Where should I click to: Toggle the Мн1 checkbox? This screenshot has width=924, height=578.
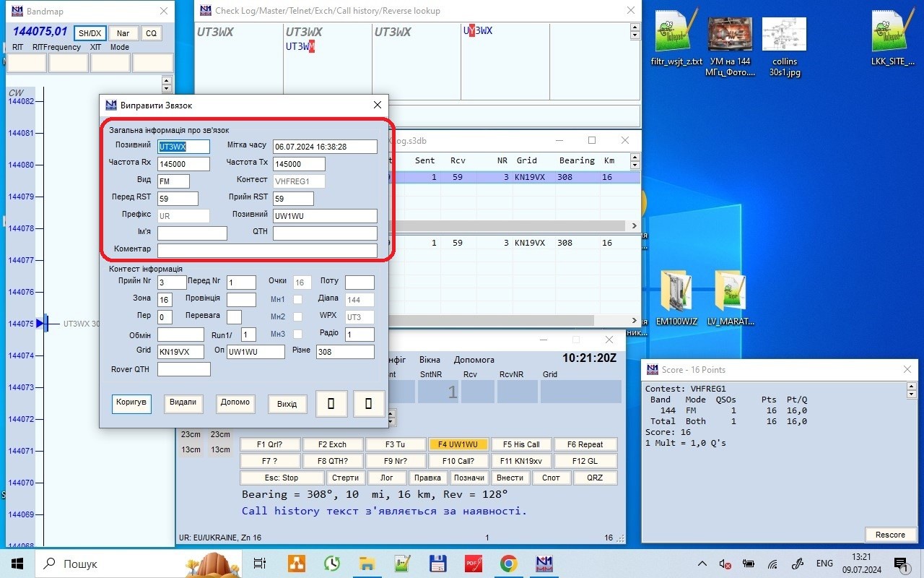pos(297,300)
